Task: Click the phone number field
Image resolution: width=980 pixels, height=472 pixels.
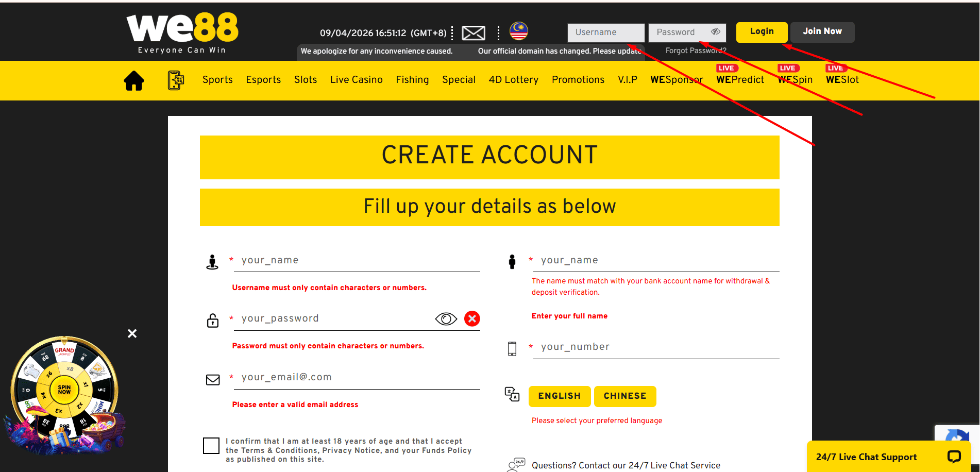Action: [x=656, y=347]
